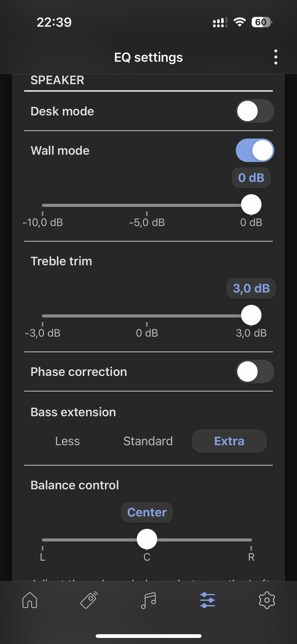The width and height of the screenshot is (297, 644).
Task: Select Standard bass extension
Action: tap(148, 441)
